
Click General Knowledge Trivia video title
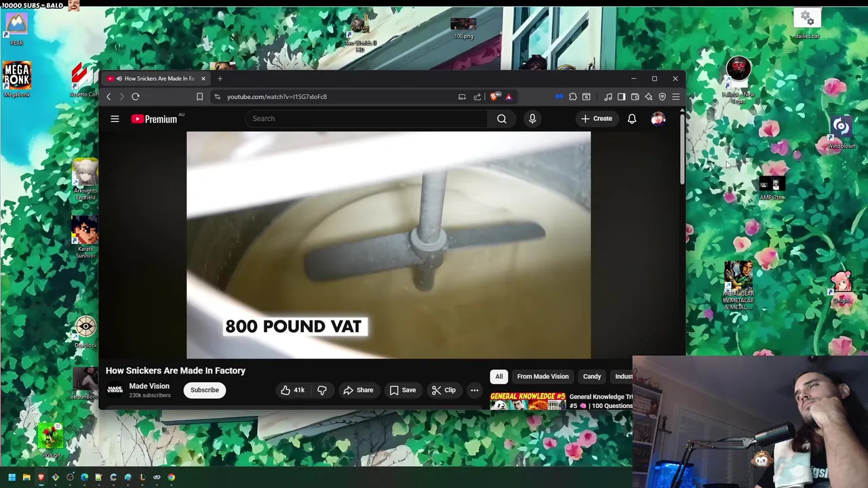601,401
